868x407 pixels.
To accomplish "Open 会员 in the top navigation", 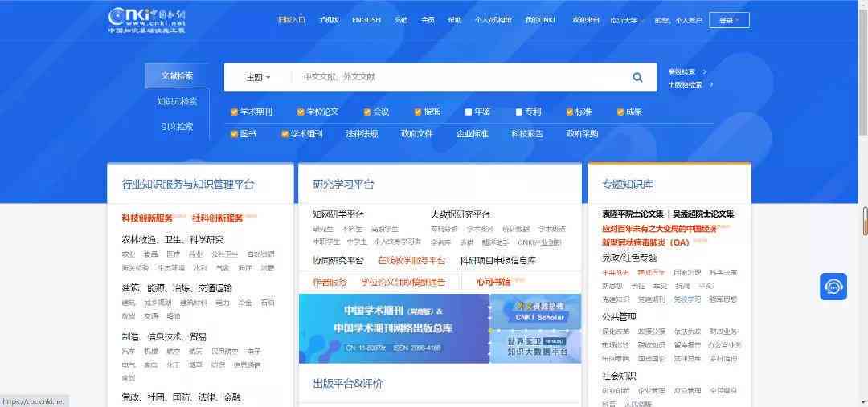I will coord(428,20).
